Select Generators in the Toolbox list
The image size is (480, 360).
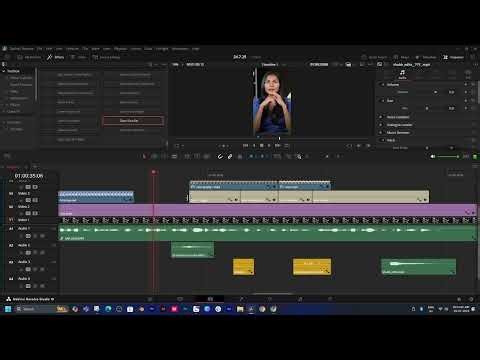pyautogui.click(x=19, y=98)
